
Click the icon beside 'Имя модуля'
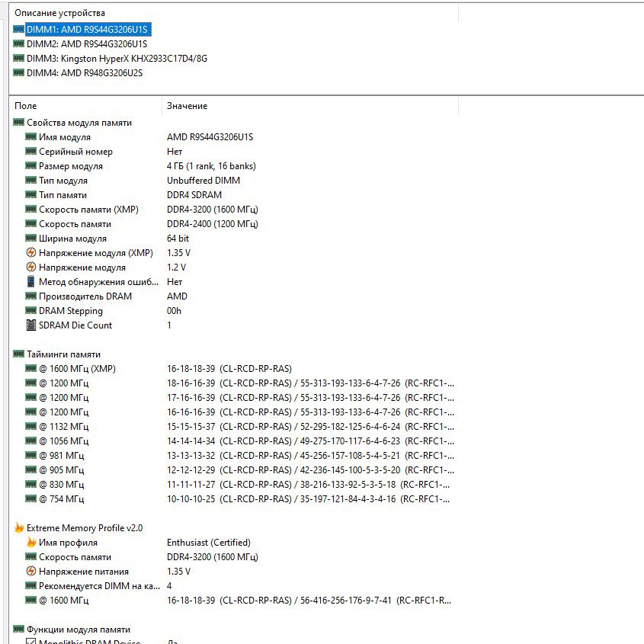30,136
